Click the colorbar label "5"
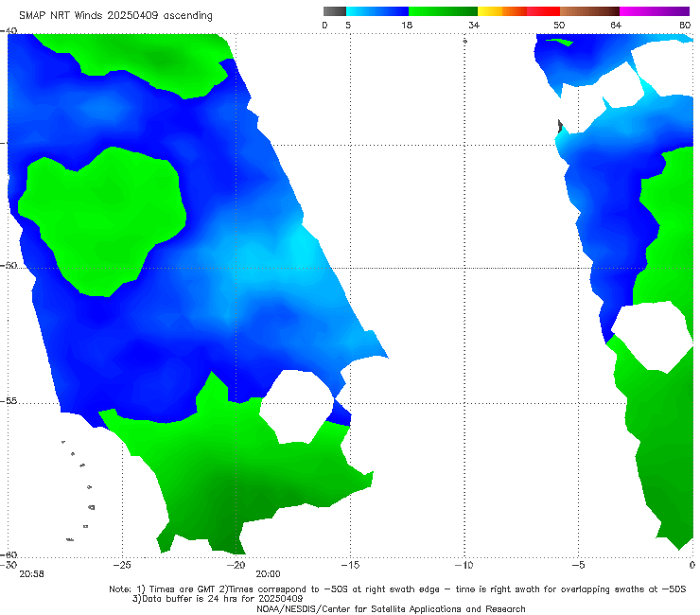Screen dimensions: 700x615 (348, 26)
